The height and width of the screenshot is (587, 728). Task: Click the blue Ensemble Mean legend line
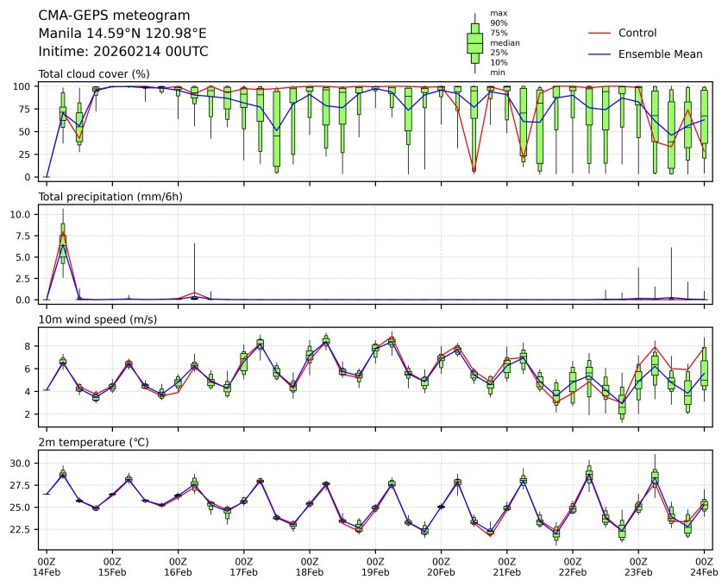(599, 54)
